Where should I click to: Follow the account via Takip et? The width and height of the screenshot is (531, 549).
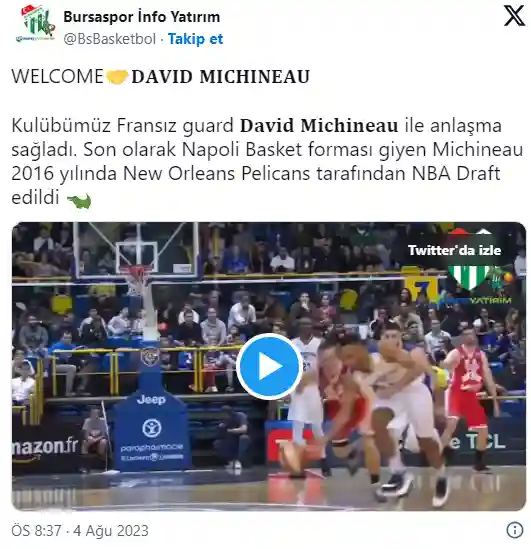tap(195, 39)
